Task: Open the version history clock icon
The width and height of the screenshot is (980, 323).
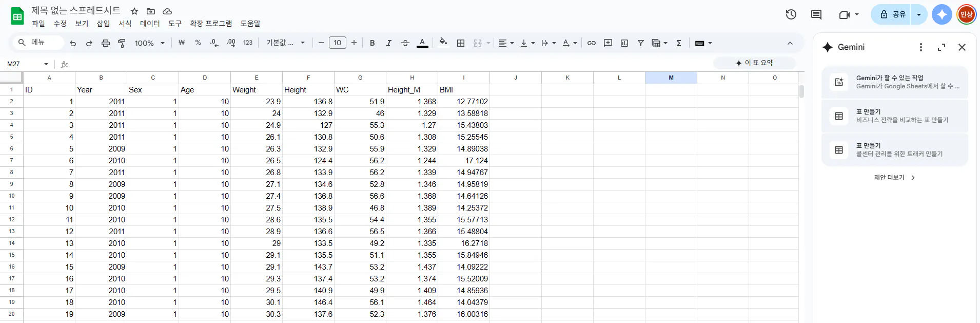Action: [x=791, y=14]
